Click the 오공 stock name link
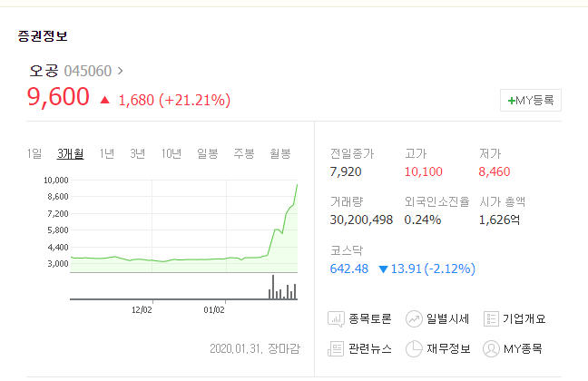 (x=43, y=70)
